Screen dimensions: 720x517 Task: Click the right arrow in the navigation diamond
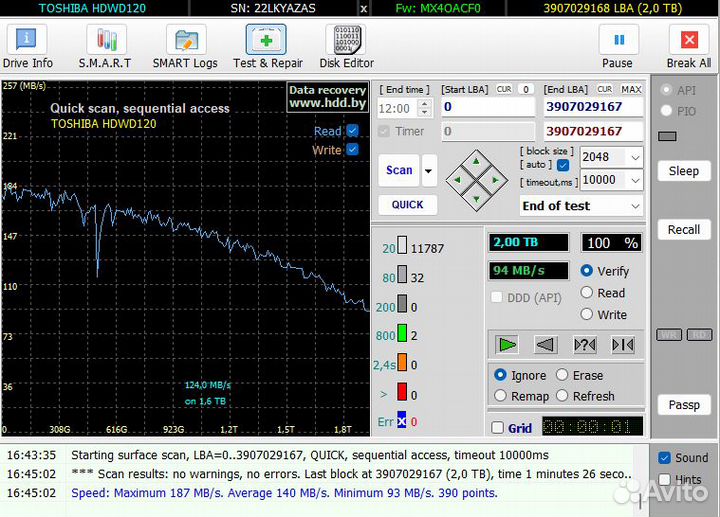tap(495, 180)
